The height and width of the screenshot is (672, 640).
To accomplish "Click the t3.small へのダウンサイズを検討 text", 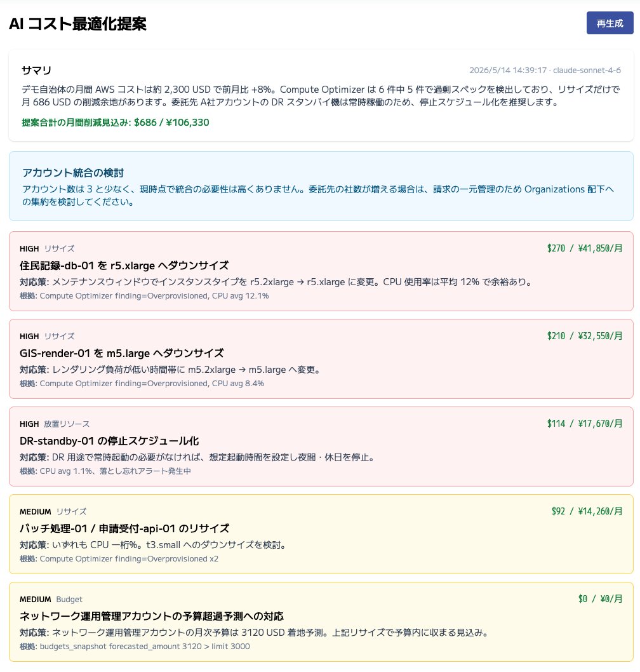I will click(x=154, y=545).
